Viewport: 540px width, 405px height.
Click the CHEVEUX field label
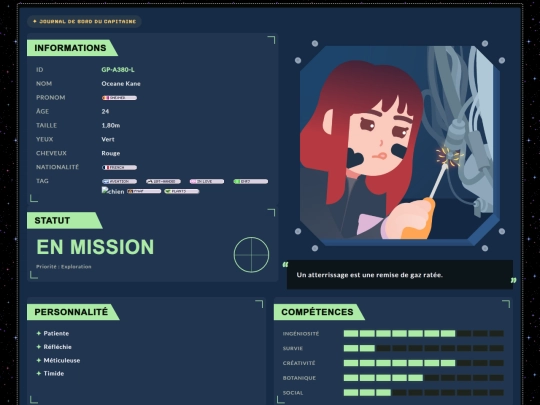click(x=51, y=153)
